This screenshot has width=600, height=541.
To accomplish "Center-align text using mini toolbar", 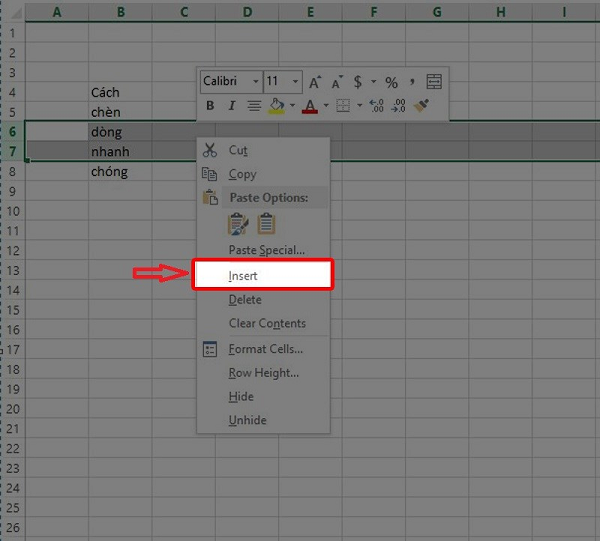I will (x=254, y=105).
